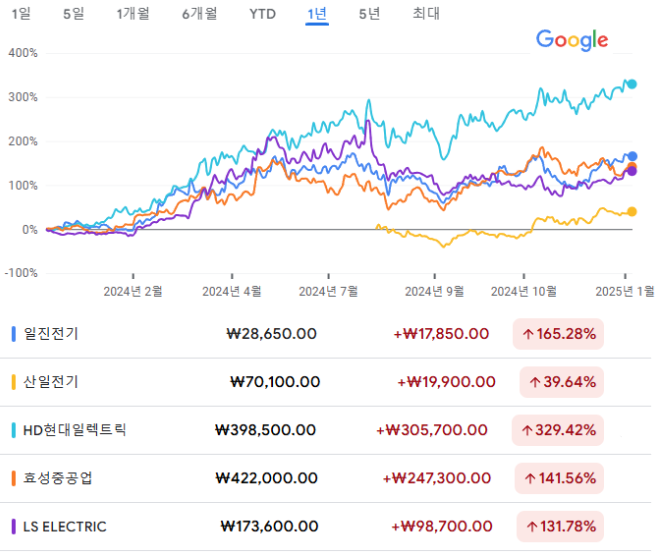Open the 일진전기 stock row
The image size is (661, 555).
[325, 334]
